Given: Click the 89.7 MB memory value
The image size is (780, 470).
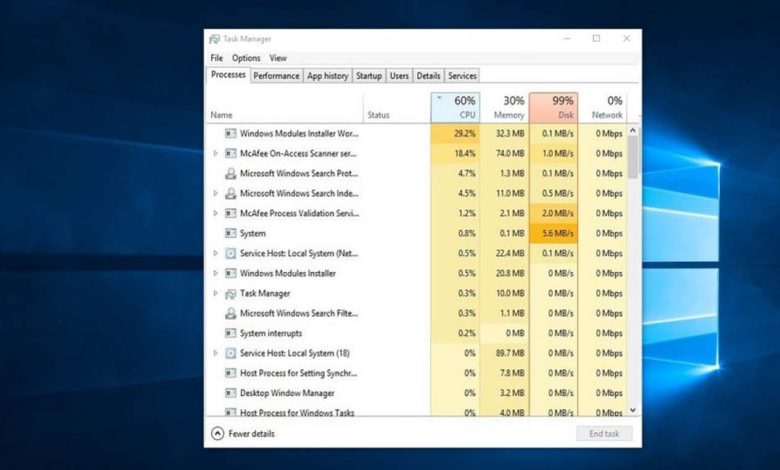Looking at the screenshot, I should pyautogui.click(x=510, y=353).
